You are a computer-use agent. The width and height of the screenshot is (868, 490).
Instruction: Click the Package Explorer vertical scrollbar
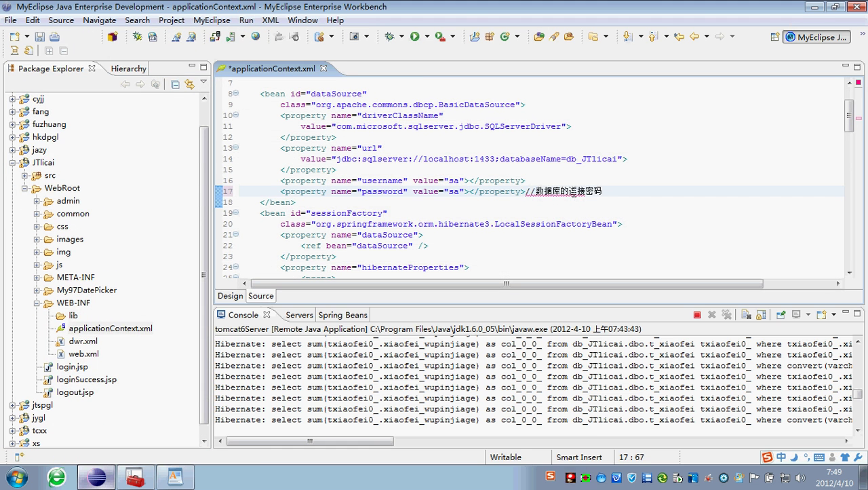pyautogui.click(x=204, y=275)
